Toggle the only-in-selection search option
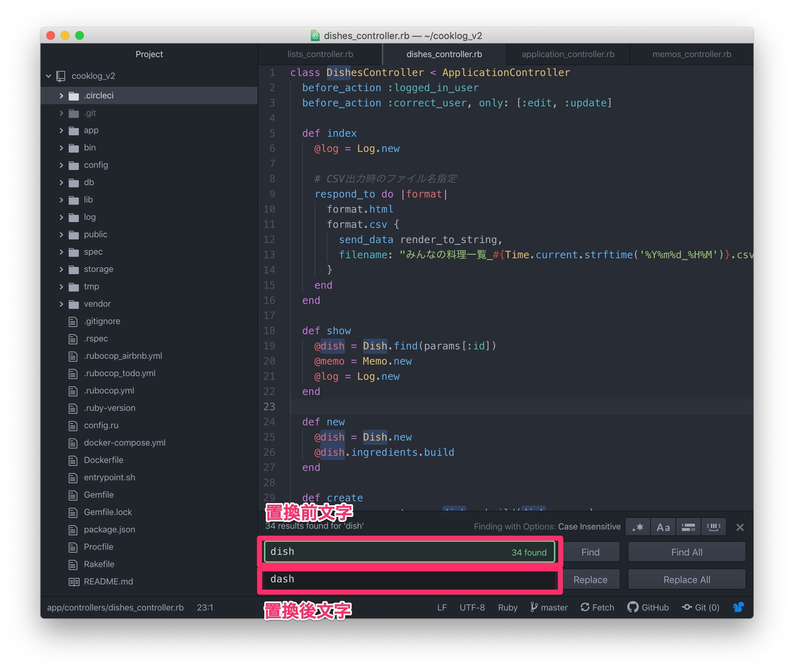This screenshot has width=794, height=672. [x=688, y=527]
